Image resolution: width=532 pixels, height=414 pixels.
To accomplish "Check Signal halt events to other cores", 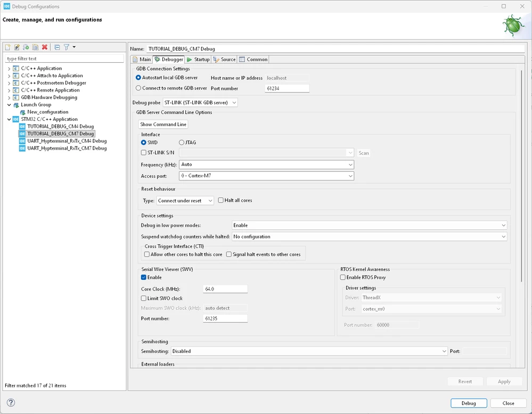I will tap(229, 254).
